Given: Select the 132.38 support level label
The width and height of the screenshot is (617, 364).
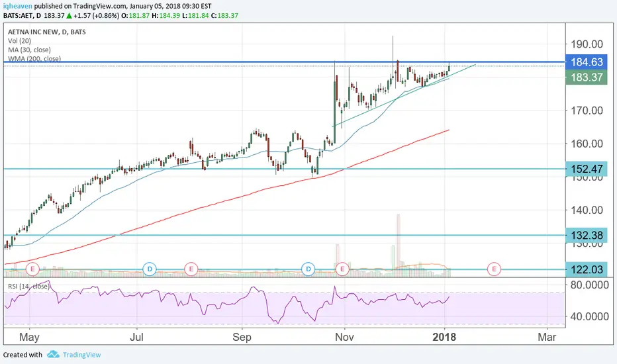Looking at the screenshot, I should [x=587, y=236].
